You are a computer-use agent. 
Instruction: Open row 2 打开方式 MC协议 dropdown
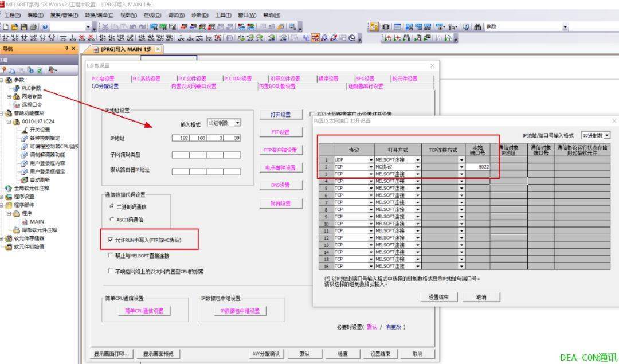418,167
